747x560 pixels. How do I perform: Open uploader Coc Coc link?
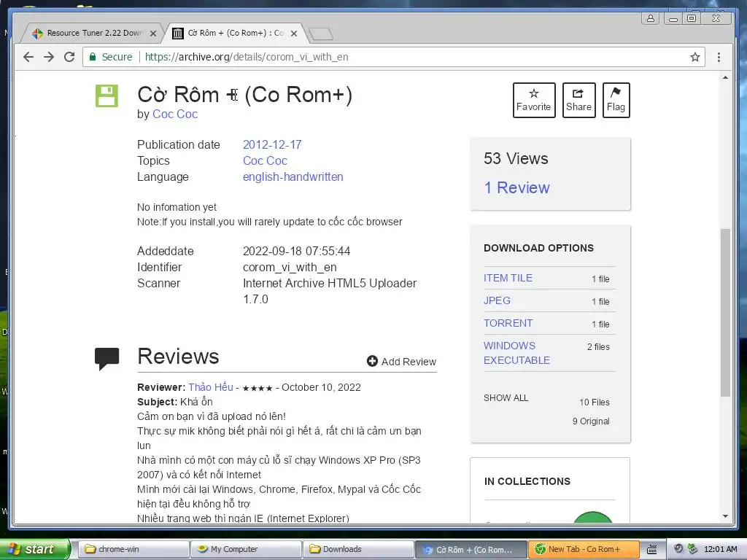click(x=175, y=114)
